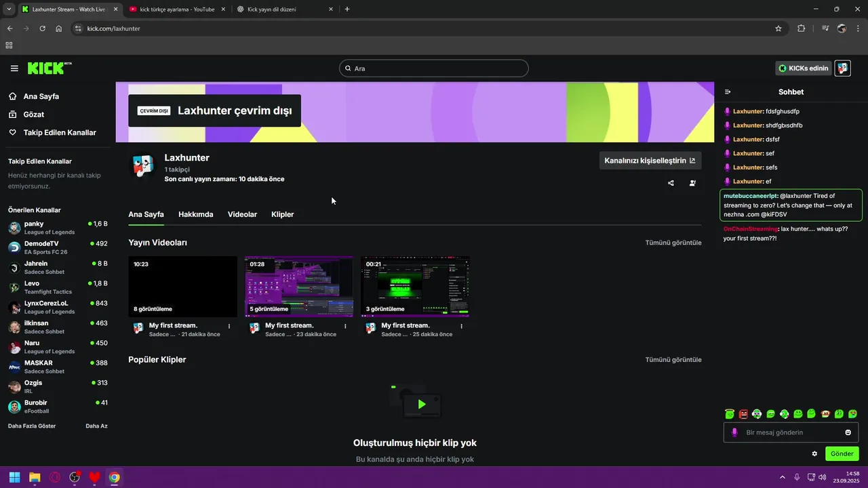
Task: Click the chat message input field
Action: (791, 432)
